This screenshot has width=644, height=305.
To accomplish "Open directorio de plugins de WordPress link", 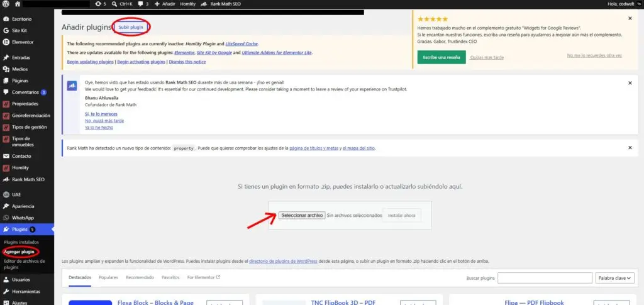I will [x=284, y=261].
